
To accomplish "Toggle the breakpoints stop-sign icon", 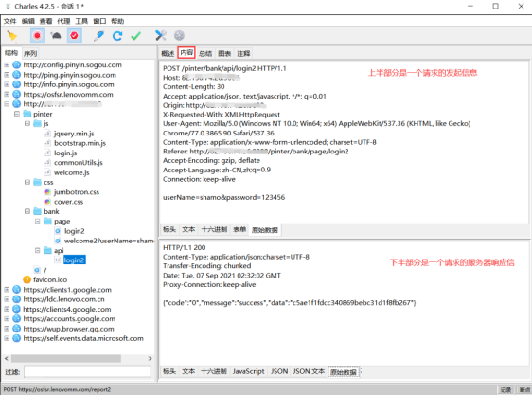I will 74,36.
